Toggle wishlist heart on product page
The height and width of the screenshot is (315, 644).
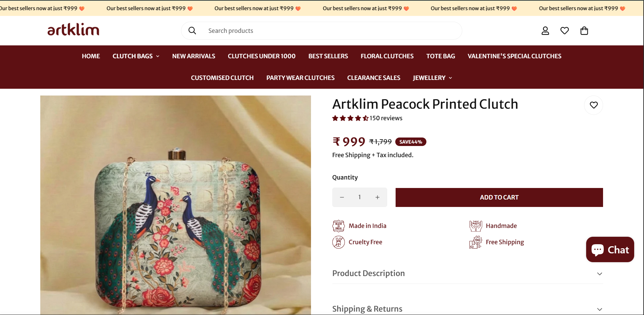(594, 105)
